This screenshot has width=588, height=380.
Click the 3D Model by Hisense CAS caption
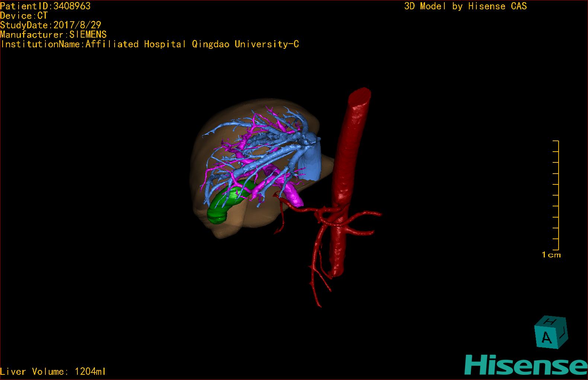(466, 6)
